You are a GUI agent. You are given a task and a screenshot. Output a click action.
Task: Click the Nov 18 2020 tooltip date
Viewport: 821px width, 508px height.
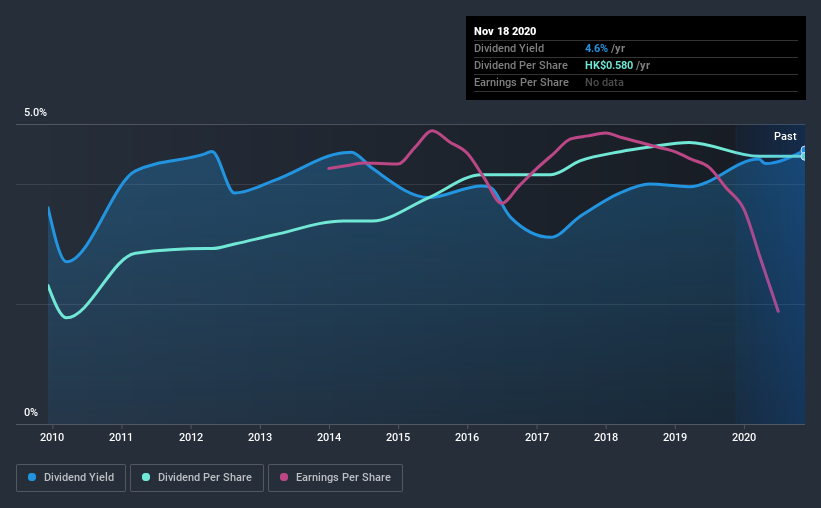pos(505,31)
